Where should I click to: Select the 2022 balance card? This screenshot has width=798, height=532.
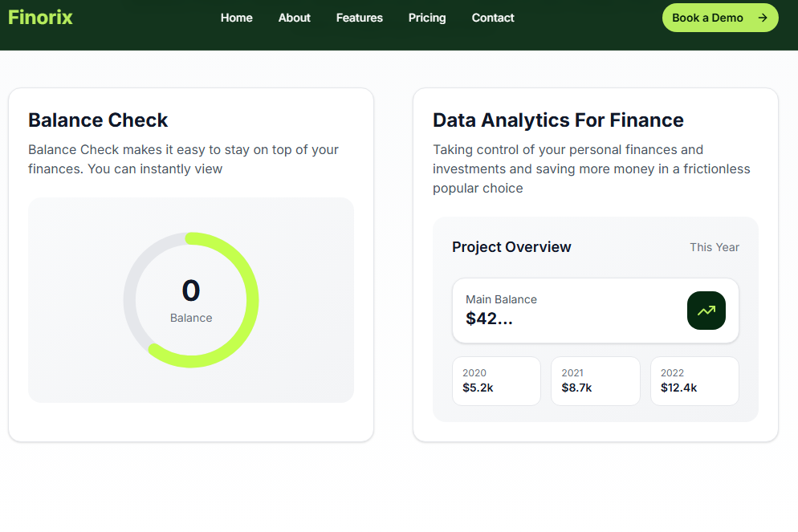pos(694,381)
